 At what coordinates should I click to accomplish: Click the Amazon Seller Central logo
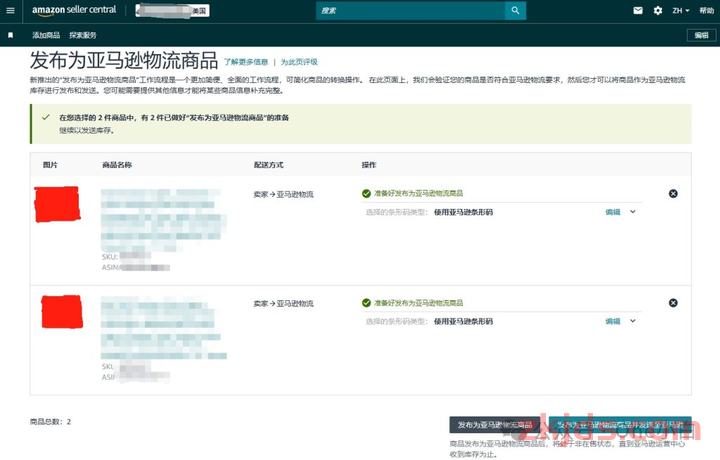tap(74, 11)
